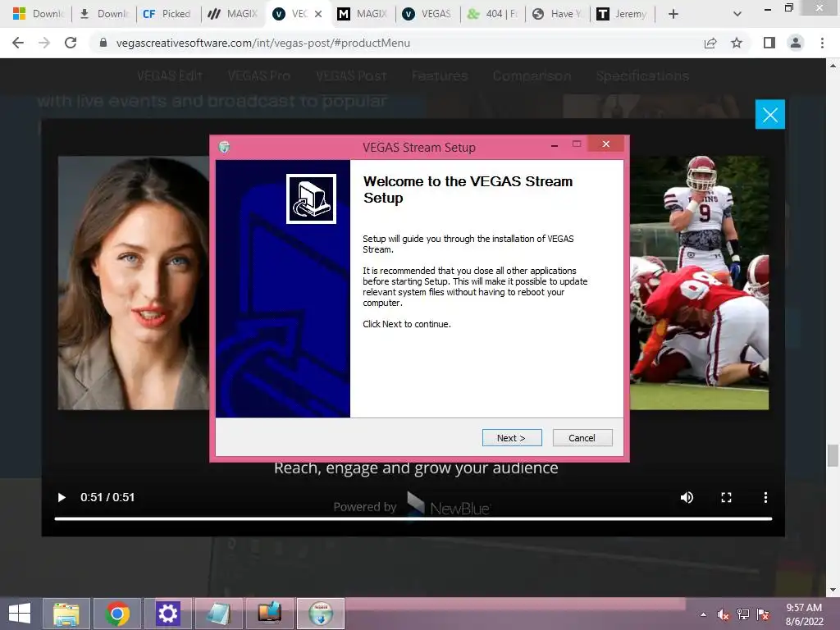Open Features in the page menu
840x630 pixels.
tap(440, 76)
